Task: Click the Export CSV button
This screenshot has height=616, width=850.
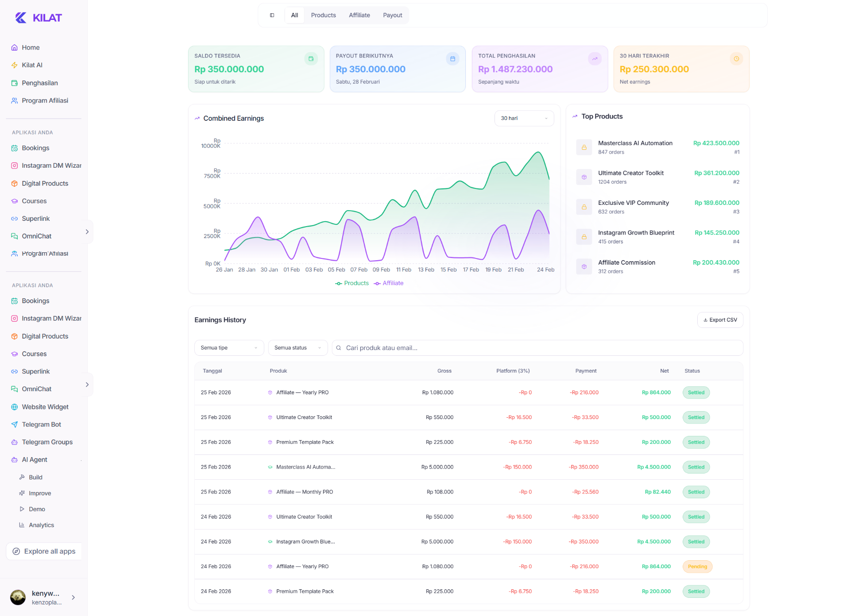Action: coord(720,320)
